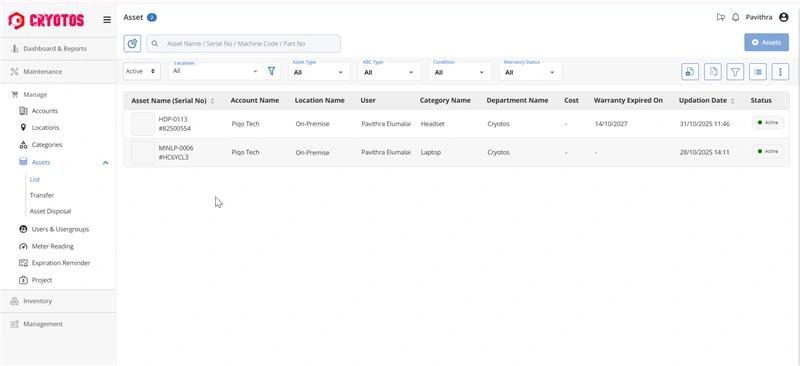Open Project in the sidebar
Screen dimensions: 800x366
[x=42, y=280]
